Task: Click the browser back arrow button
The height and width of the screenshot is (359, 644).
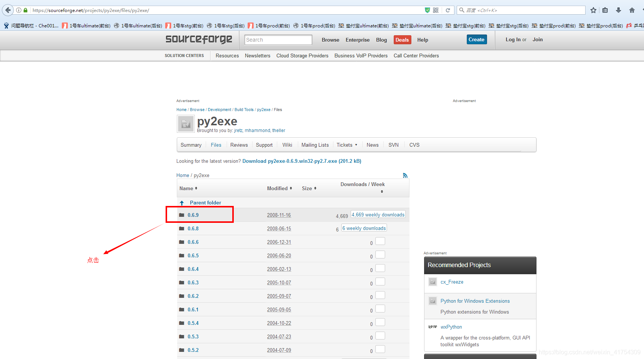Action: point(8,10)
